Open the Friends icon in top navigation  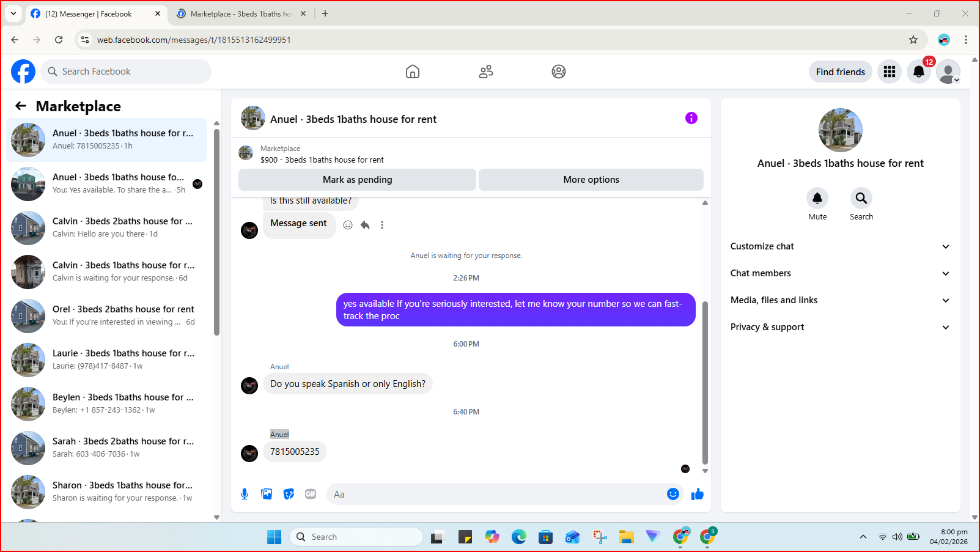pyautogui.click(x=486, y=72)
